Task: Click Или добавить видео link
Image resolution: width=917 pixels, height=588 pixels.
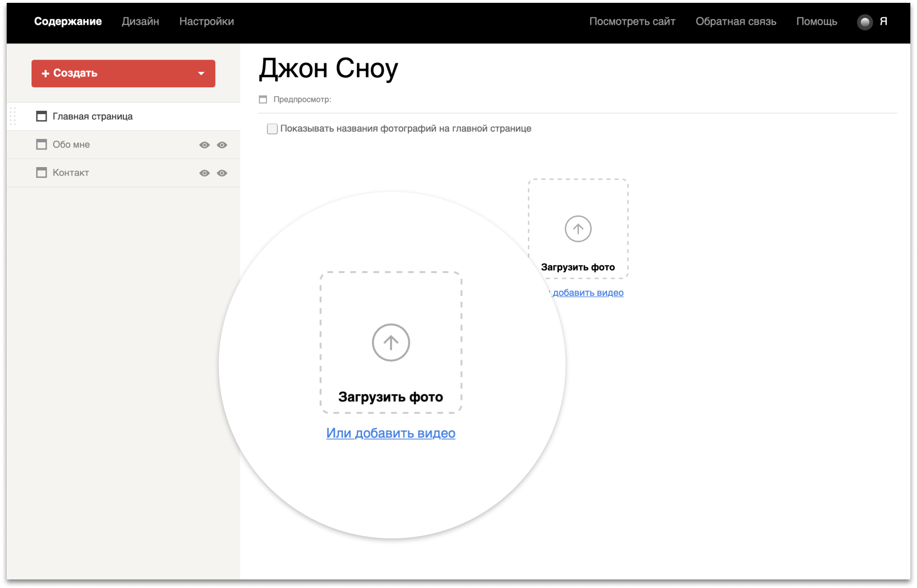Action: (390, 433)
